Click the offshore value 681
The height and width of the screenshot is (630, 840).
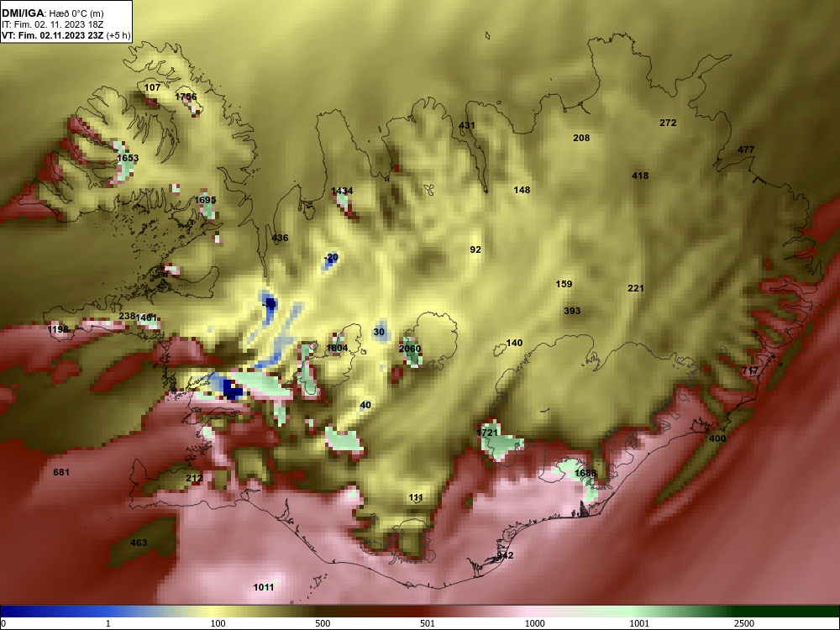(61, 472)
